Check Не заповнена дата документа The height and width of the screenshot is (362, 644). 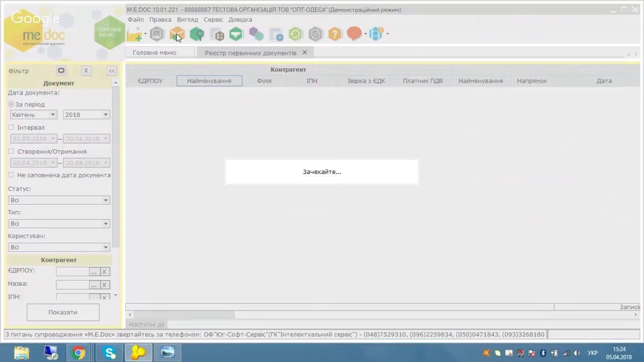click(x=11, y=175)
